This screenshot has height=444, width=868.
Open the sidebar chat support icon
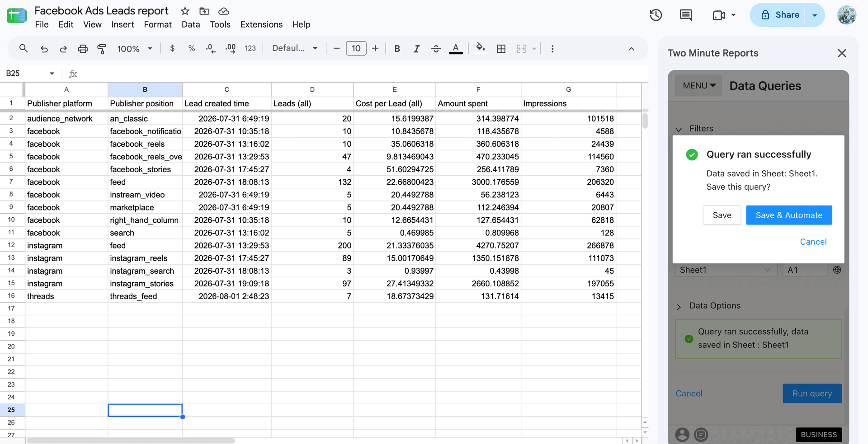point(701,435)
